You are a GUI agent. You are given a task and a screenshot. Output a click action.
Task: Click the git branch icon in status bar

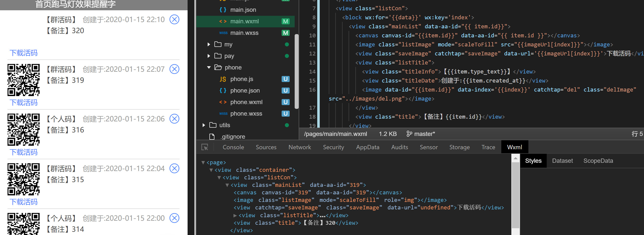409,134
